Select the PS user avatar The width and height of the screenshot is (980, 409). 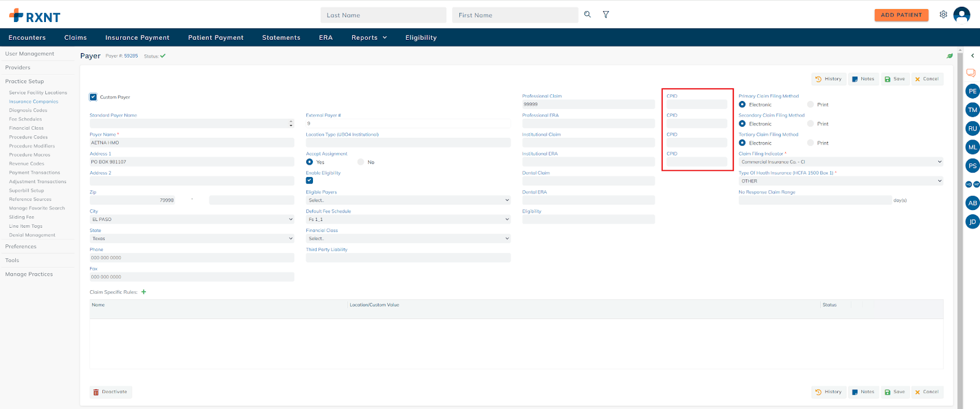(x=973, y=166)
